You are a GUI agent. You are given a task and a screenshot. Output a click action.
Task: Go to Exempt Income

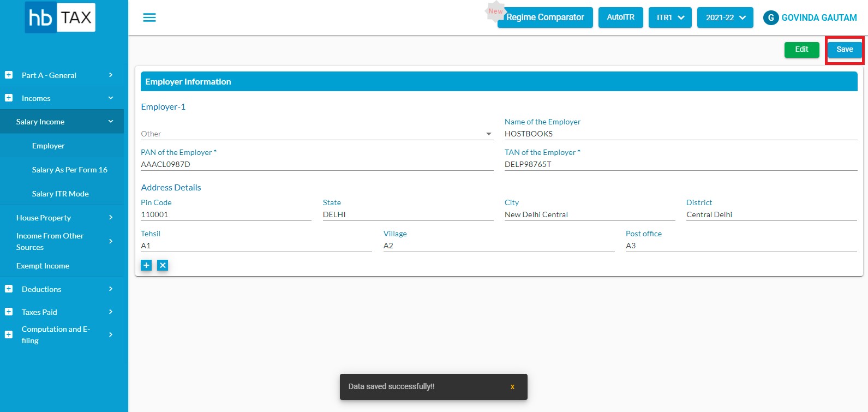pyautogui.click(x=43, y=266)
